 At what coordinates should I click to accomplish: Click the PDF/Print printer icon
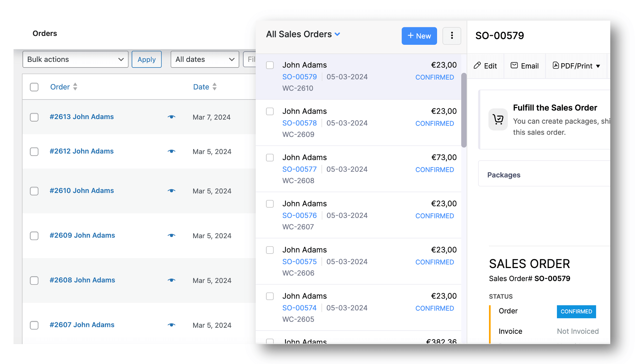click(x=555, y=66)
